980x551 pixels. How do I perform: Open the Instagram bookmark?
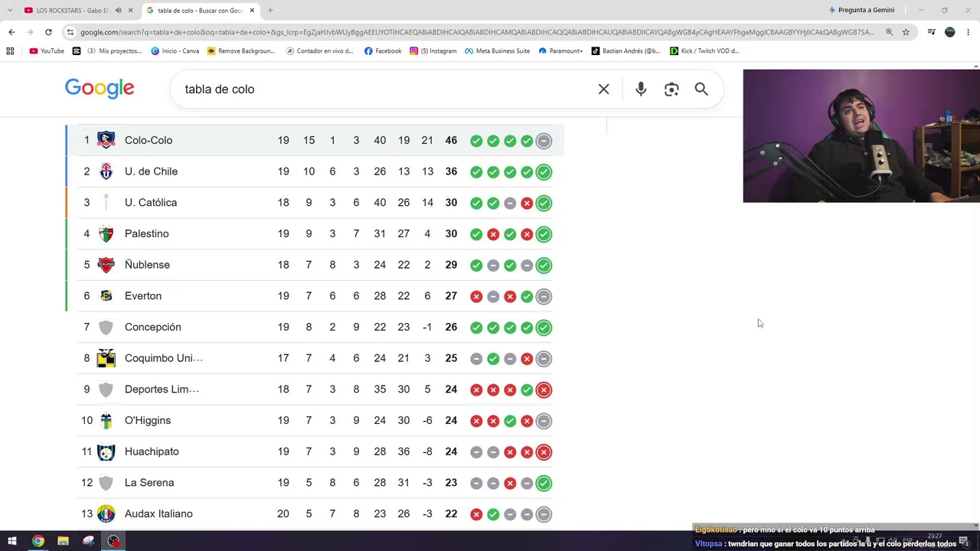coord(433,51)
